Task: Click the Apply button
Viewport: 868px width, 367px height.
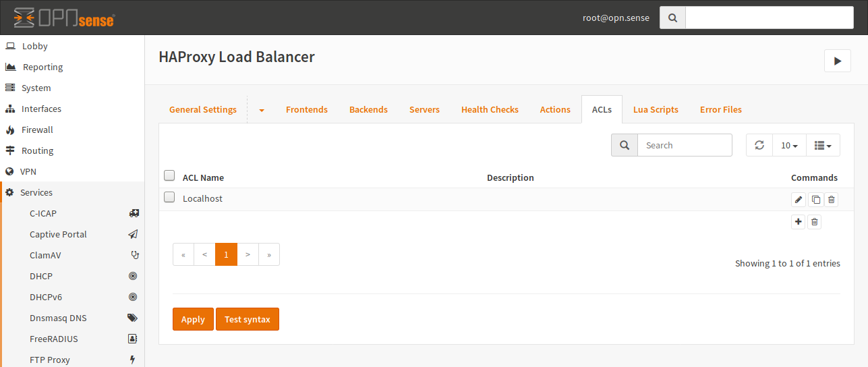Action: click(193, 319)
